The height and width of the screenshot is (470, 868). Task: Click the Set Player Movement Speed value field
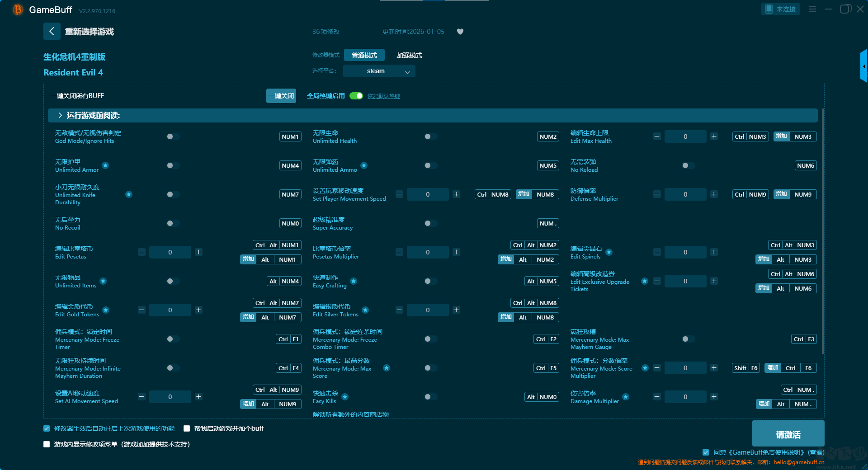(427, 194)
